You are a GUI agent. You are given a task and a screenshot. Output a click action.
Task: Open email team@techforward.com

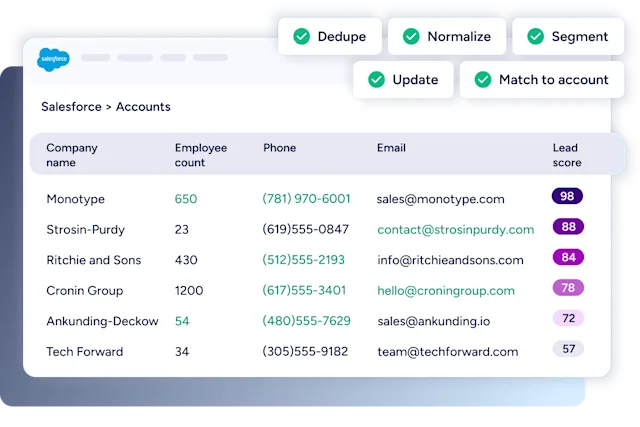(x=448, y=352)
